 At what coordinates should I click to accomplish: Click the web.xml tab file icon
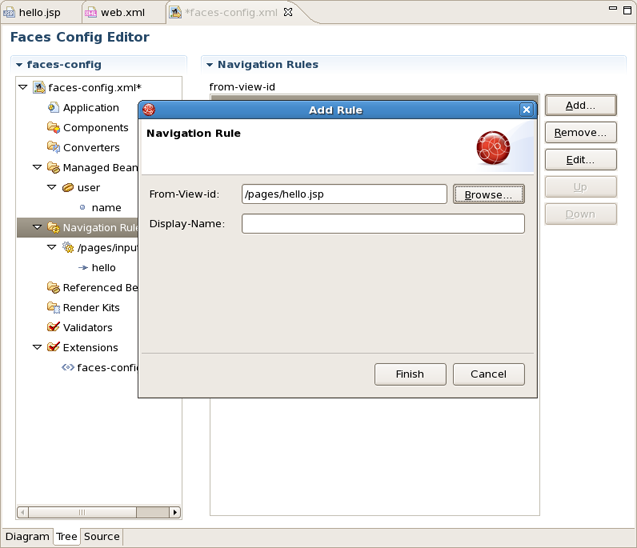tap(90, 13)
